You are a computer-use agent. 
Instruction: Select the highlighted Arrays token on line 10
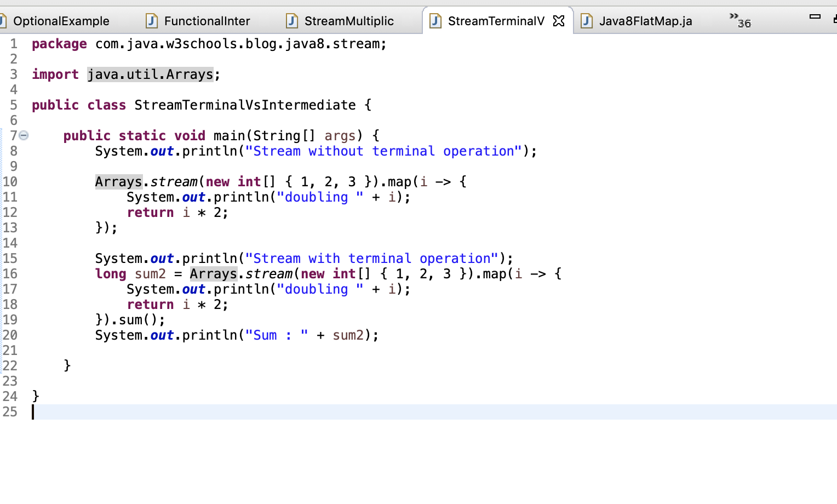118,181
